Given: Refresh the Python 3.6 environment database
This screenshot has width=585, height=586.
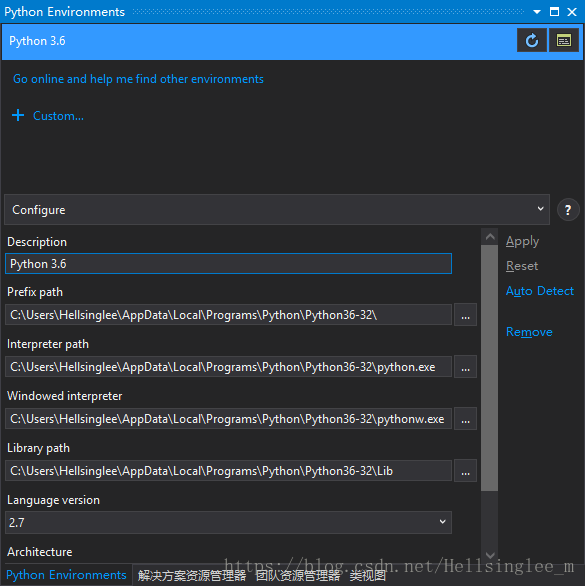Looking at the screenshot, I should [532, 40].
